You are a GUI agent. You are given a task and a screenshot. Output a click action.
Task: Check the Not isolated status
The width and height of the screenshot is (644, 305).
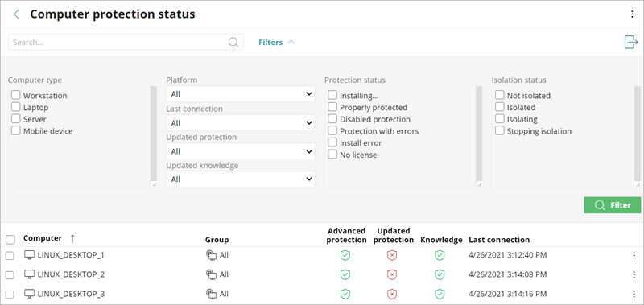click(x=499, y=95)
